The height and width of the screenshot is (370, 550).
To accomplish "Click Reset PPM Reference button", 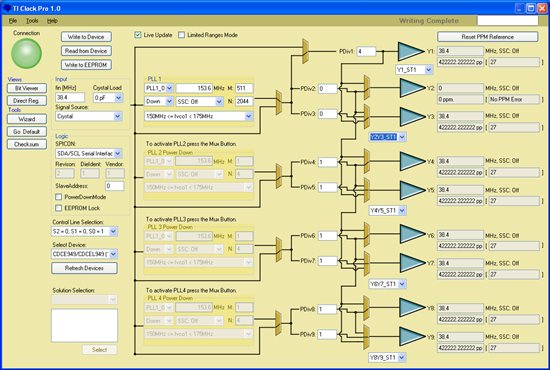I will (x=488, y=37).
